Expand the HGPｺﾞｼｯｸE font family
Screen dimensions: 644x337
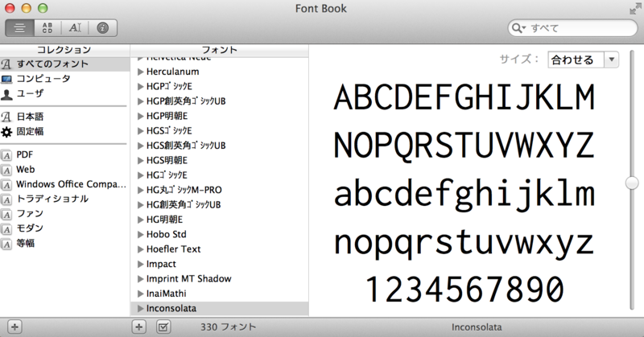pos(140,87)
